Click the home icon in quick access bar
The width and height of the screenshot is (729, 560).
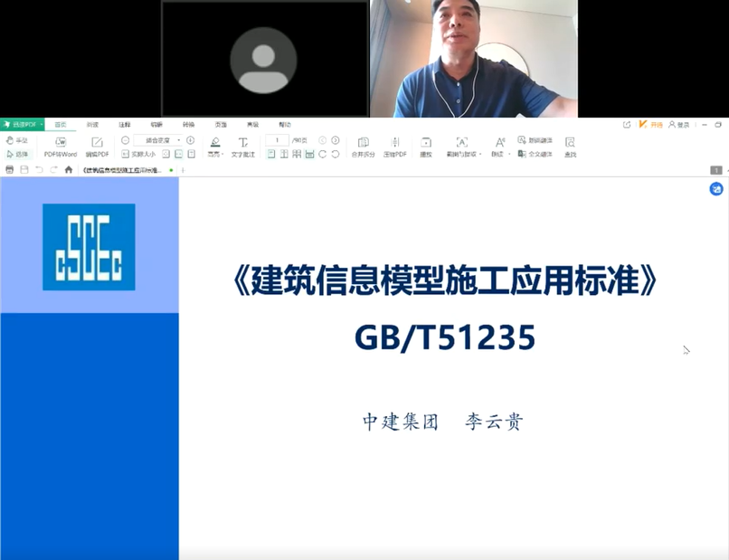tap(68, 169)
